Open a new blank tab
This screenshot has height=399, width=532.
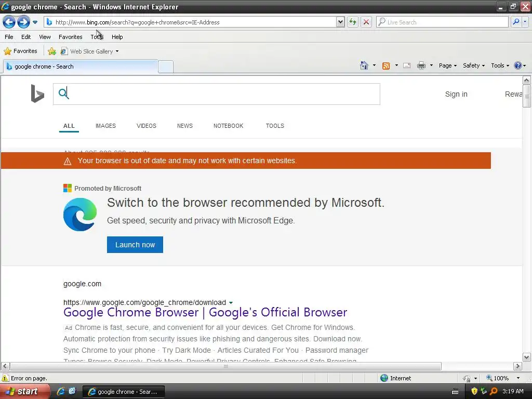166,67
